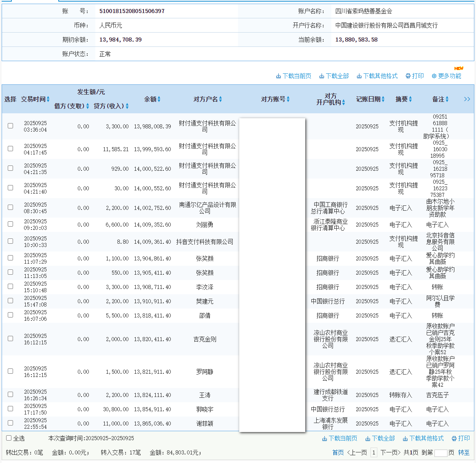Viewport: 476px width, 463px height.
Task: Click the bottom printer icon
Action: coord(454,439)
